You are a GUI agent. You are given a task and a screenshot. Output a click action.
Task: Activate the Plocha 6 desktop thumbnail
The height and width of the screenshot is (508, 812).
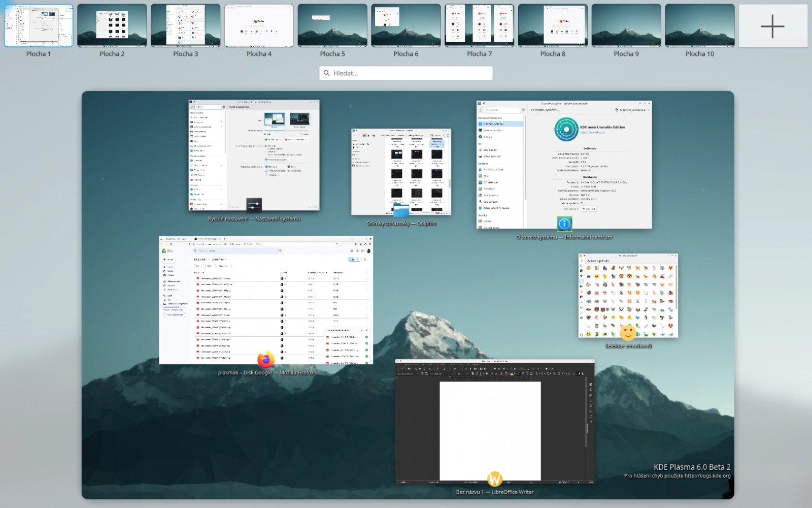tap(406, 26)
